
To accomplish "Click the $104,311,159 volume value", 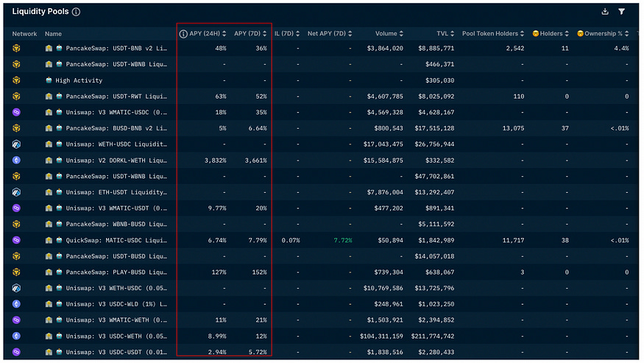I will click(381, 336).
